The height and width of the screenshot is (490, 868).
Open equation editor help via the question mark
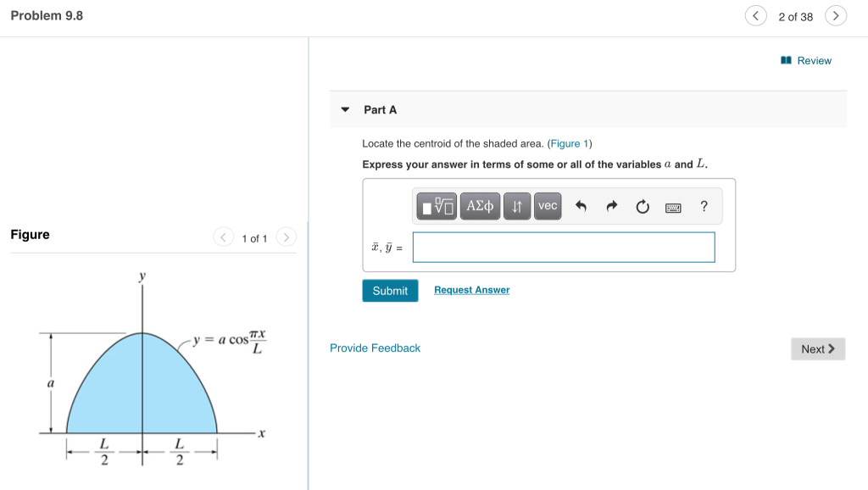[703, 205]
